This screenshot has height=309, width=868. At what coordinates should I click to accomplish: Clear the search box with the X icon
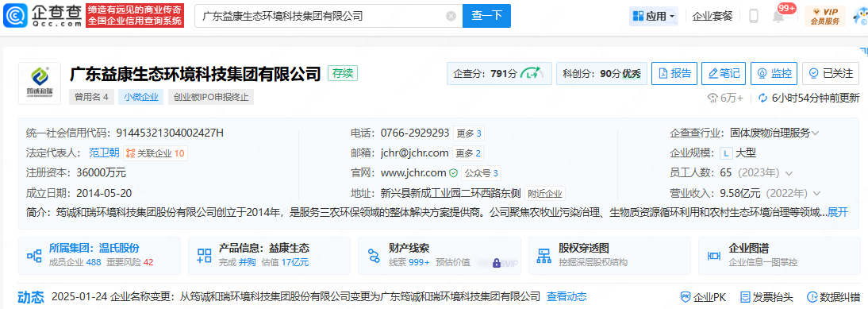pyautogui.click(x=451, y=16)
